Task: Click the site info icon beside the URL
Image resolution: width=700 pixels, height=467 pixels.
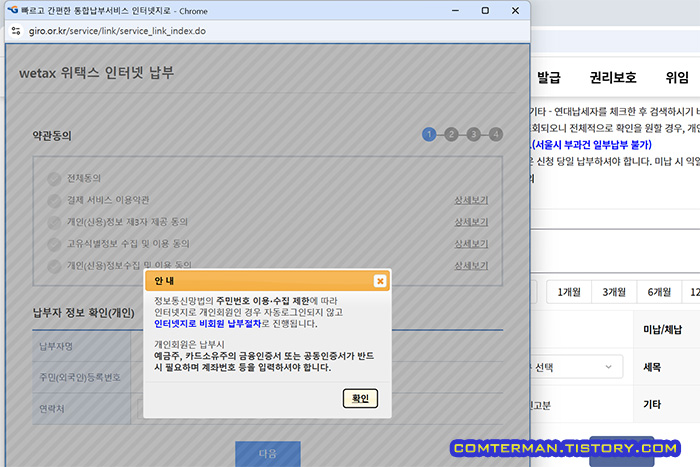Action: pos(16,31)
